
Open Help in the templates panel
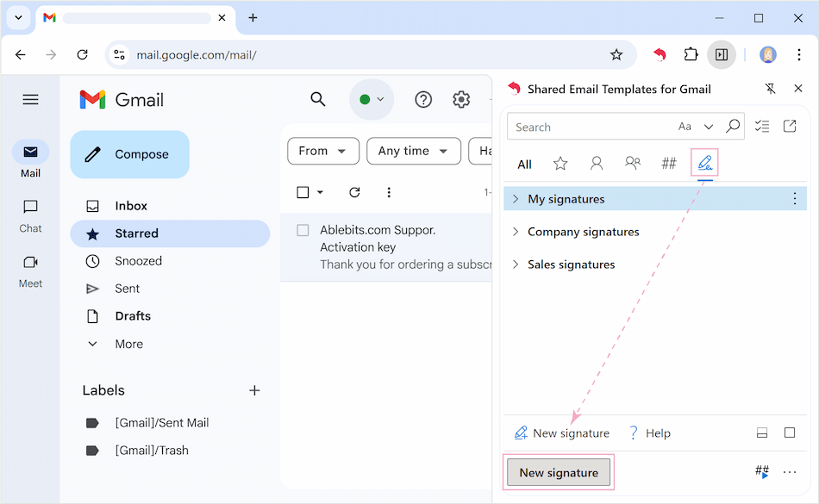[x=650, y=433]
